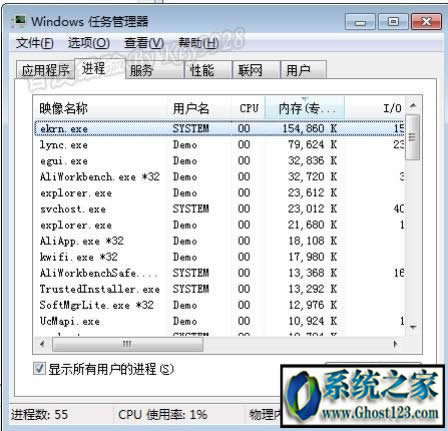Select the svchost.exe process row
The image size is (448, 431).
click(x=219, y=209)
